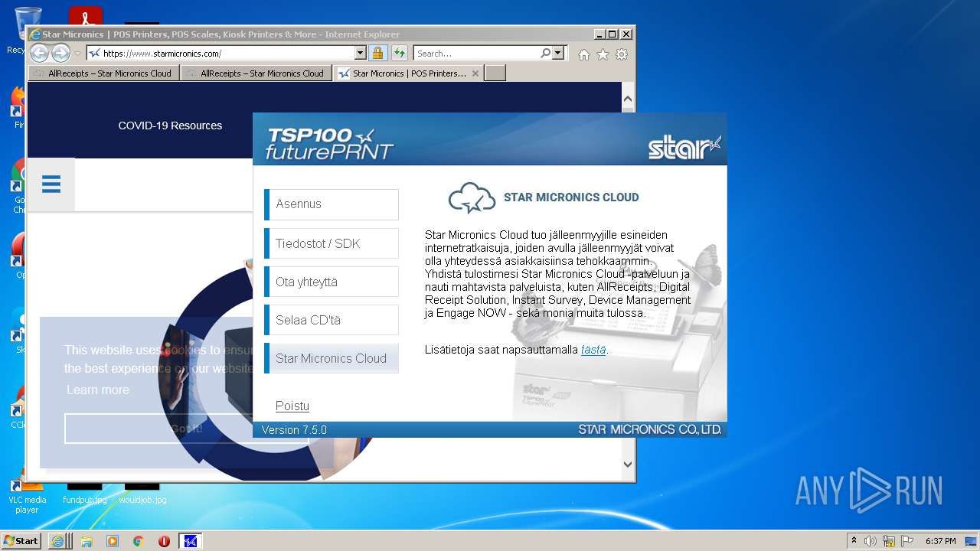Viewport: 980px width, 551px height.
Task: Go back in Internet Explorer
Action: (39, 53)
